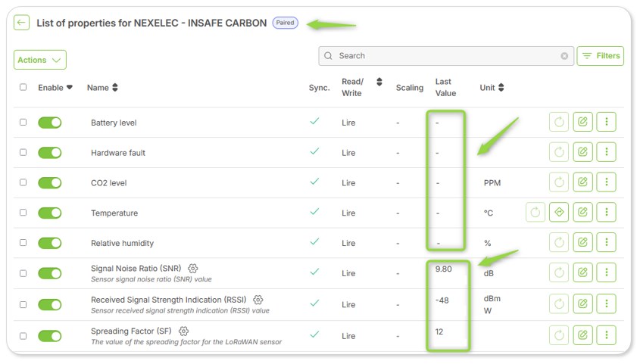Edit the CO2 level property
The image size is (640, 364).
point(582,182)
